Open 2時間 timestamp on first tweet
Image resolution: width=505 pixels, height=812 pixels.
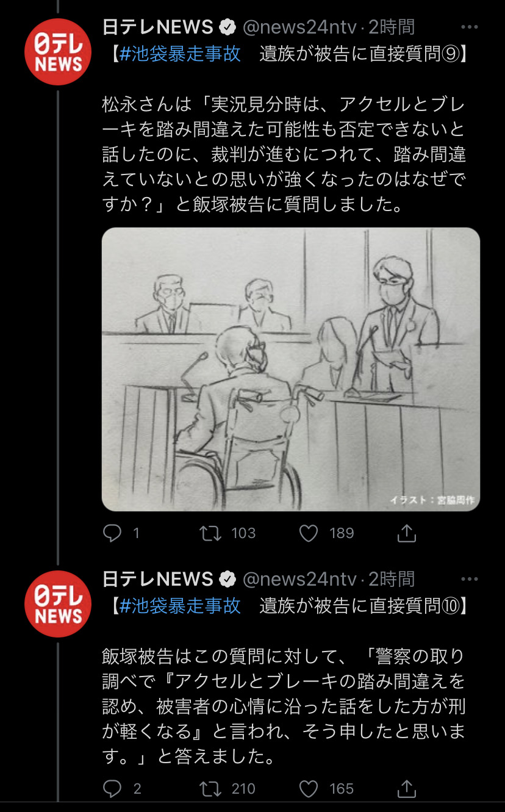[392, 27]
